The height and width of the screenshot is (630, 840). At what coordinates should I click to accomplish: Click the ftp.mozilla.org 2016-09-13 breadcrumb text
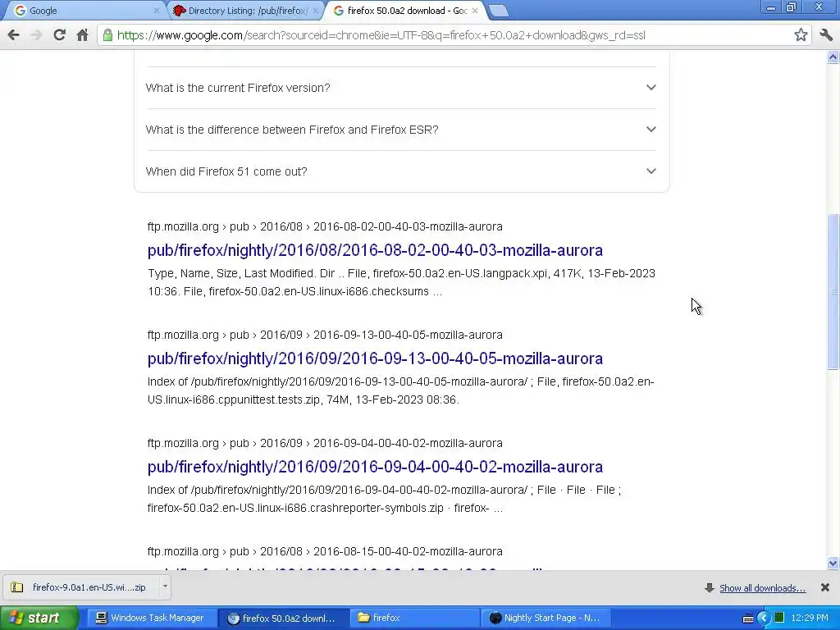point(325,335)
